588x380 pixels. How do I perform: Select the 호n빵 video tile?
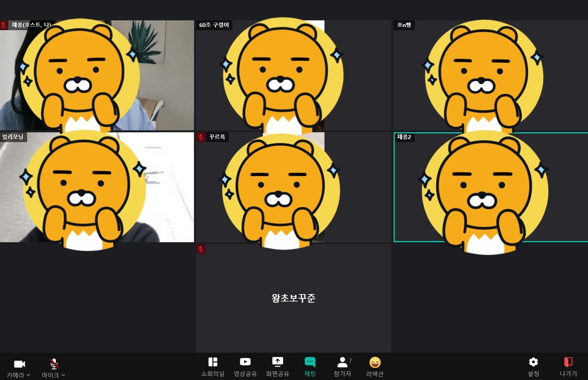coord(490,75)
